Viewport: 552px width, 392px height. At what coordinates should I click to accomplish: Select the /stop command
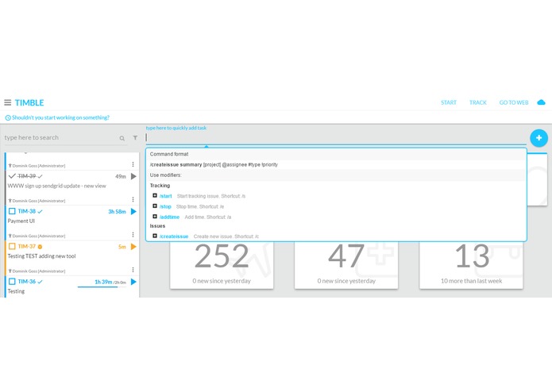(165, 207)
